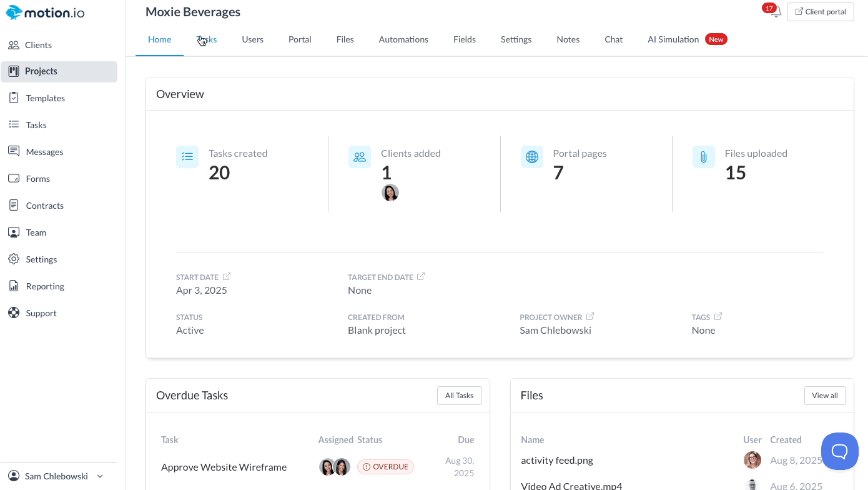Viewport: 868px width, 490px height.
Task: Click the project owner name Sam Chlebowski
Action: (x=555, y=331)
